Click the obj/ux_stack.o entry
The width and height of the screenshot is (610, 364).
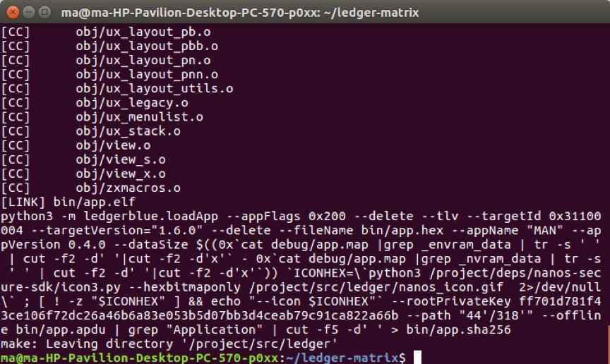(x=128, y=131)
